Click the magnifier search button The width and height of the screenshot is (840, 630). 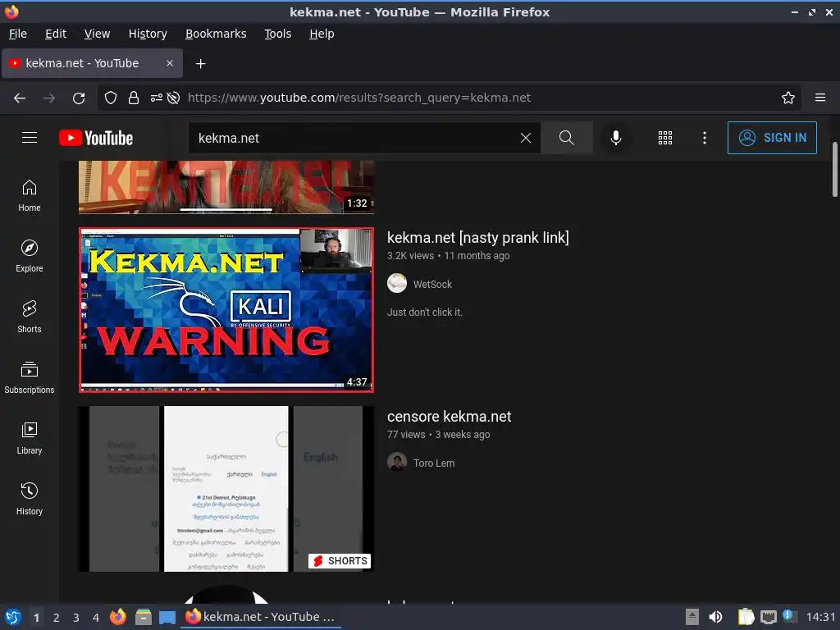pyautogui.click(x=566, y=138)
